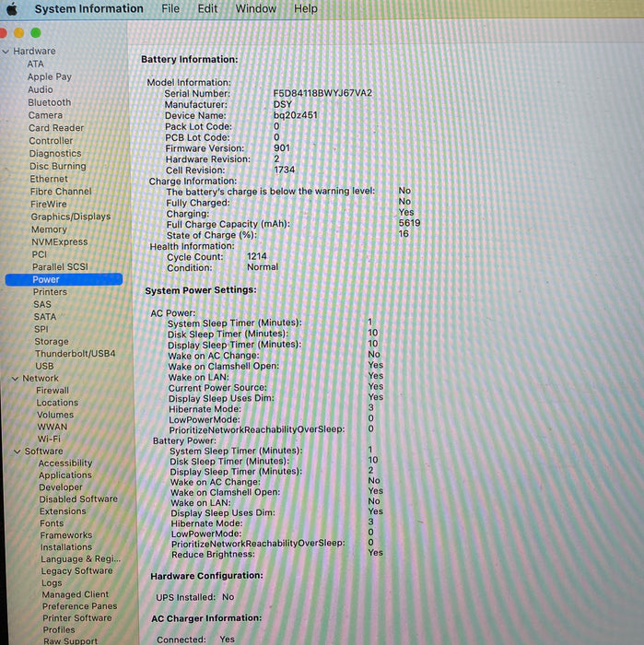Select Accessibility under Software
This screenshot has width=644, height=645.
[65, 463]
